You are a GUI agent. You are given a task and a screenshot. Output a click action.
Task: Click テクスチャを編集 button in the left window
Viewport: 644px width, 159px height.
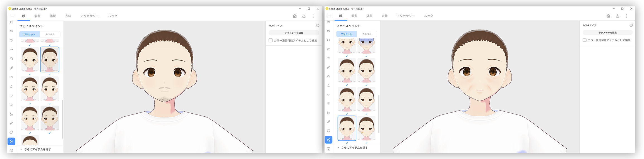(x=294, y=33)
